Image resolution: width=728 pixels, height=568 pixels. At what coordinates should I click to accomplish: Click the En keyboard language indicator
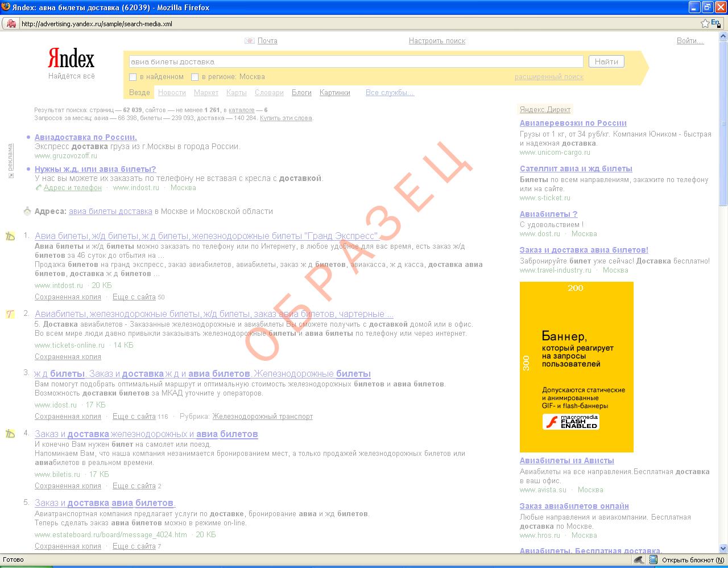pos(715,23)
